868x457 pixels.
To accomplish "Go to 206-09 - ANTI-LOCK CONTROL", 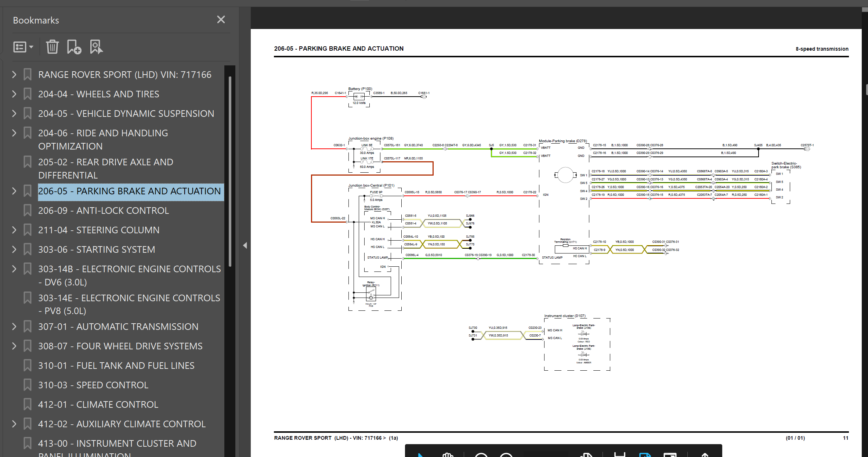I will point(104,210).
